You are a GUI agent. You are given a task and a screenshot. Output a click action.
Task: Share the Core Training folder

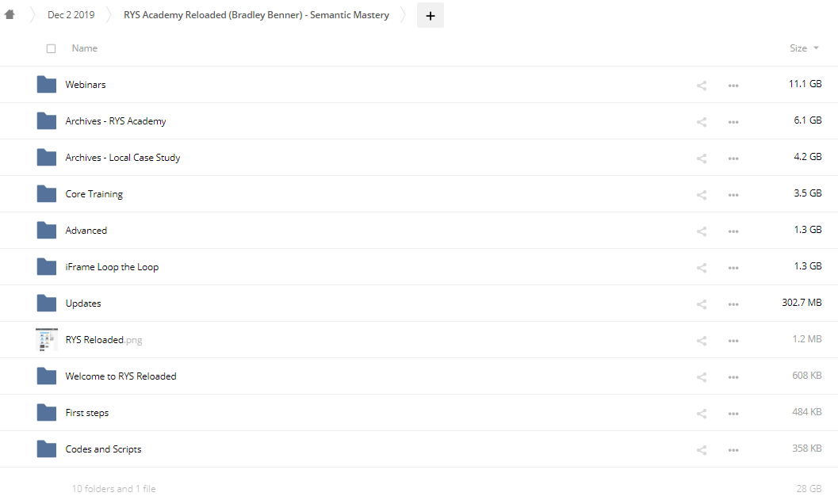pyautogui.click(x=702, y=194)
